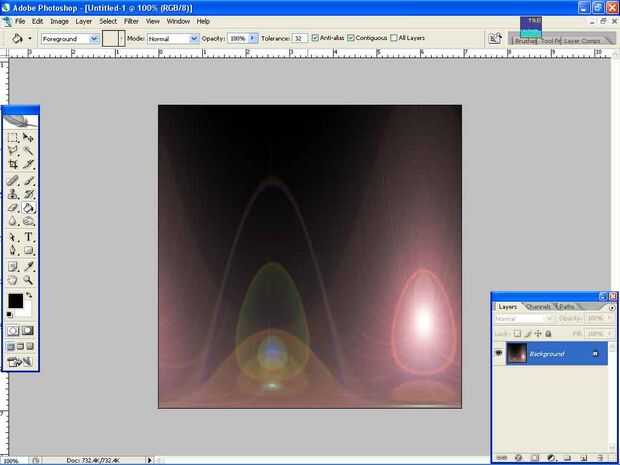This screenshot has height=465, width=620.
Task: Select the Pen tool
Action: (13, 251)
